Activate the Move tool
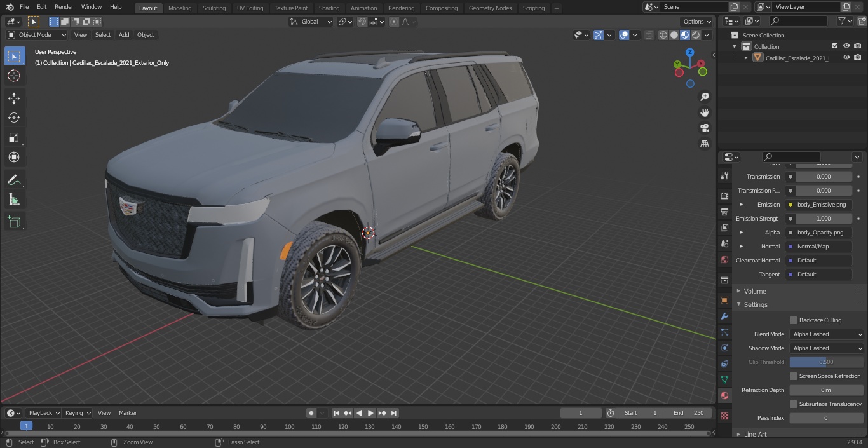The width and height of the screenshot is (868, 448). (14, 98)
